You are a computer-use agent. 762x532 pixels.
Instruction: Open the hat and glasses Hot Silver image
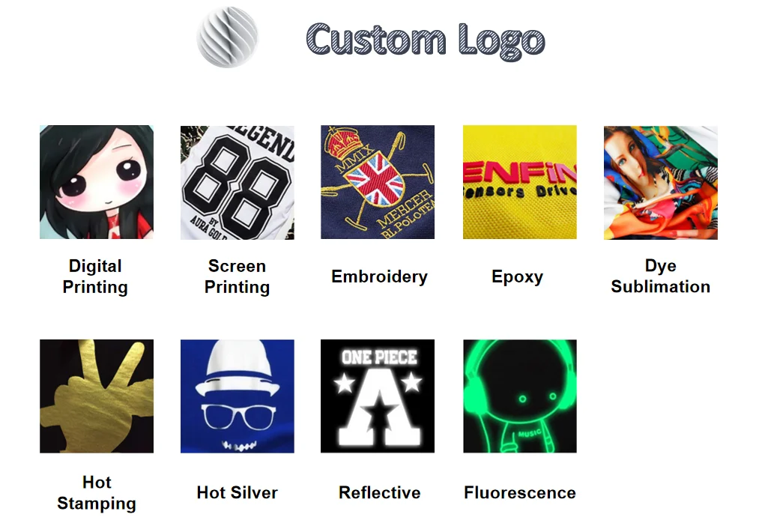238,396
